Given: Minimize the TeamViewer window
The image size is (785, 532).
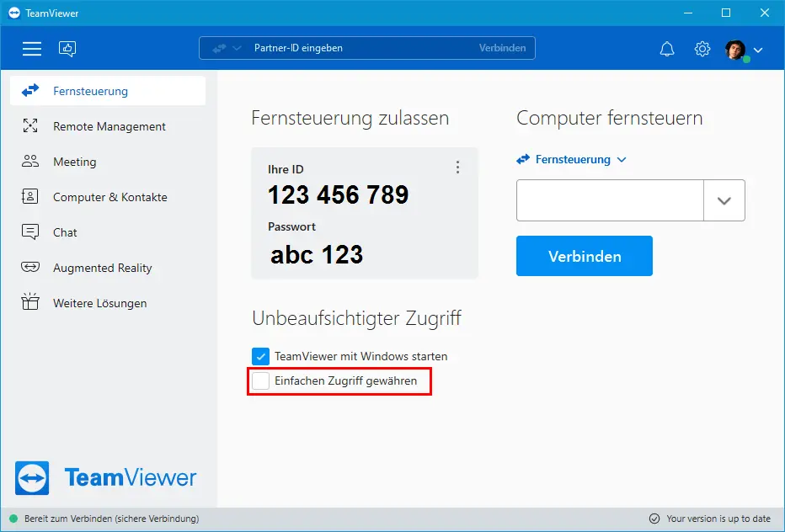Looking at the screenshot, I should (688, 13).
